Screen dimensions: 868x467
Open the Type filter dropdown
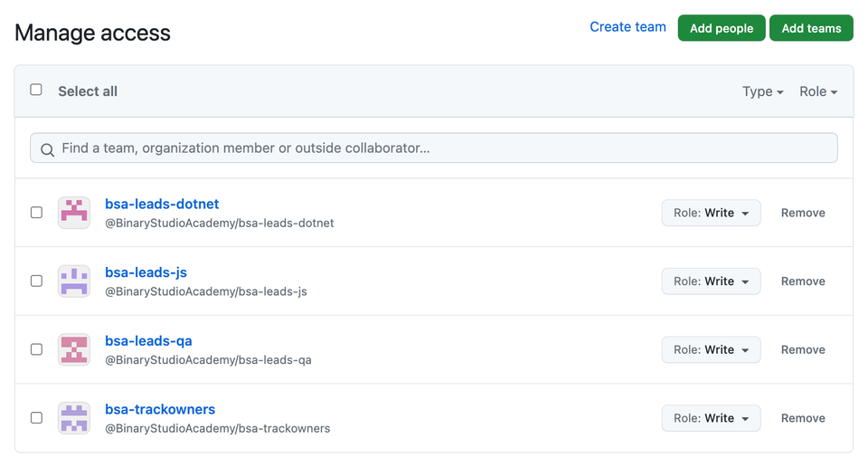click(x=763, y=91)
